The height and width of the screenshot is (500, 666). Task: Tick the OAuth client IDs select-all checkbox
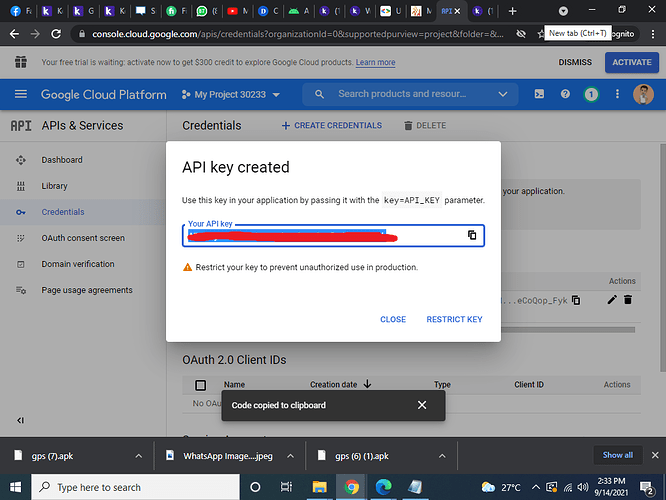[x=200, y=385]
